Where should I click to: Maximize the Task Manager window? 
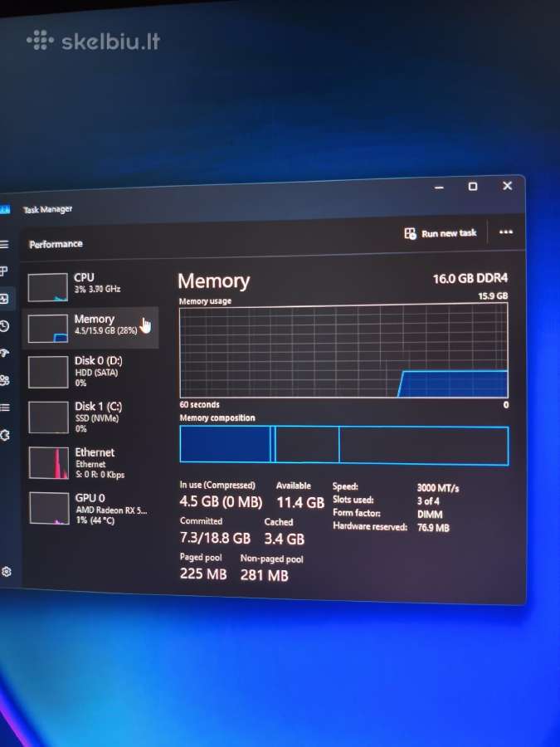pos(473,186)
